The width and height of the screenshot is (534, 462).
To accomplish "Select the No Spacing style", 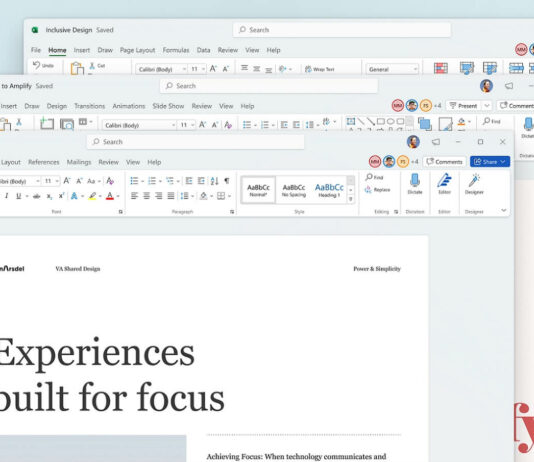I will [x=294, y=190].
